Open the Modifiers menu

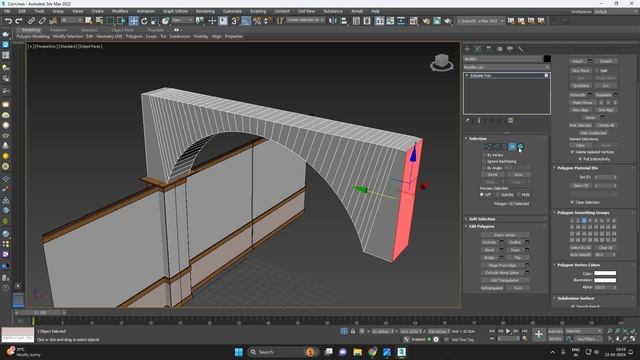(x=120, y=11)
